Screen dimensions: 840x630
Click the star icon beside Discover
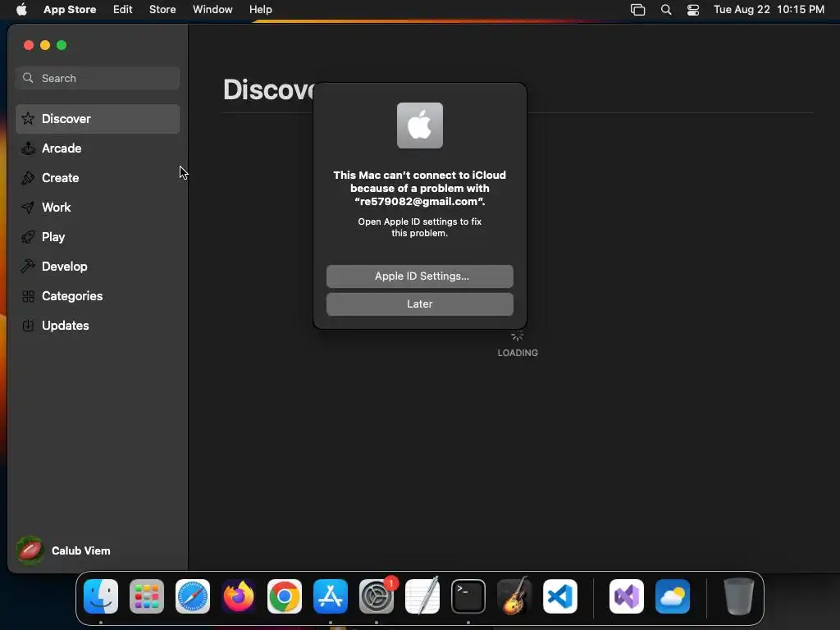(x=28, y=118)
